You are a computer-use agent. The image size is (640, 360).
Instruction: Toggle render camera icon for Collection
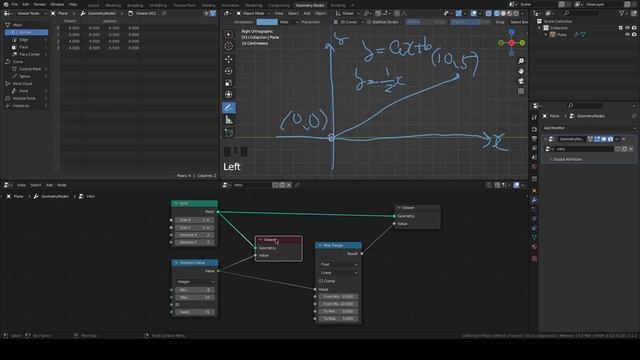pyautogui.click(x=634, y=28)
